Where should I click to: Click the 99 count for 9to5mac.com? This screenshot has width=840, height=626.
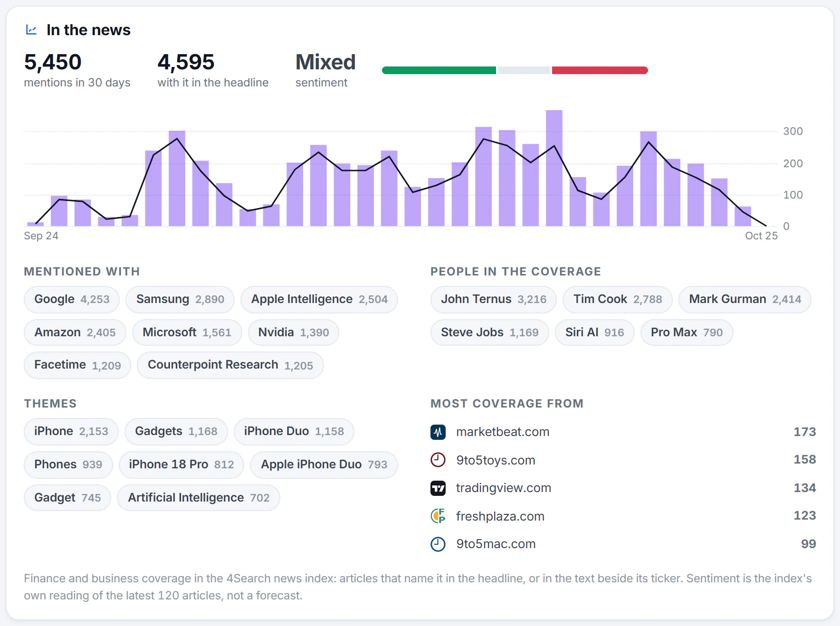tap(808, 544)
